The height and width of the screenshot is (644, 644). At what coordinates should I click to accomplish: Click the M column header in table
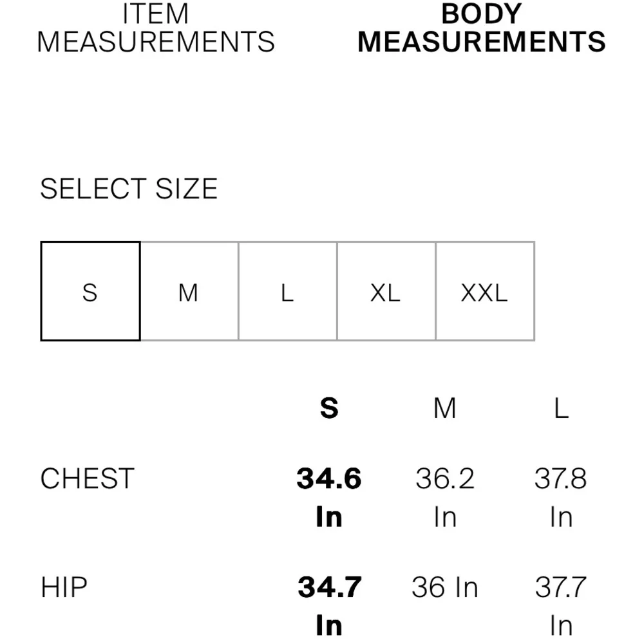tap(445, 408)
